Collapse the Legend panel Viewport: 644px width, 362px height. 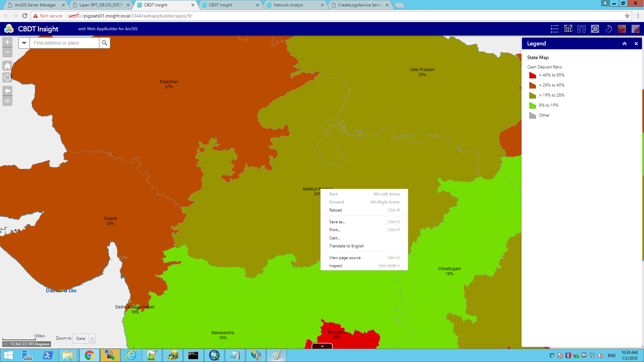coord(625,44)
